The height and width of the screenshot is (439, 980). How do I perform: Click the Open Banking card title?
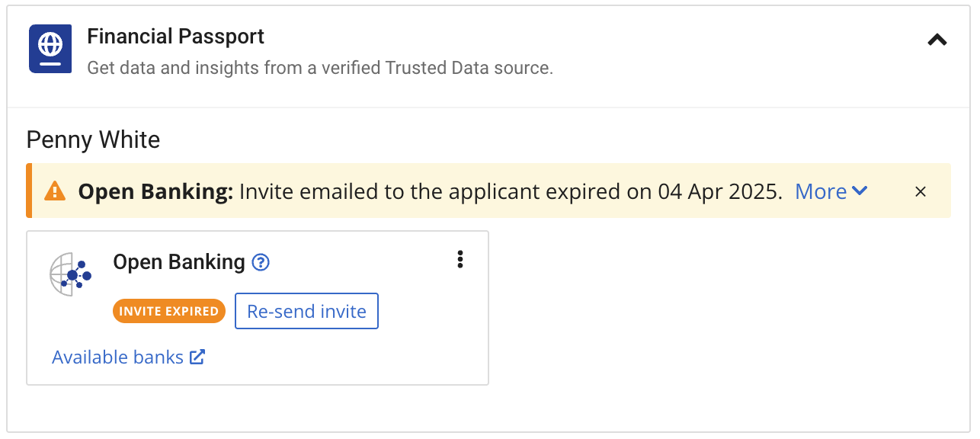179,262
